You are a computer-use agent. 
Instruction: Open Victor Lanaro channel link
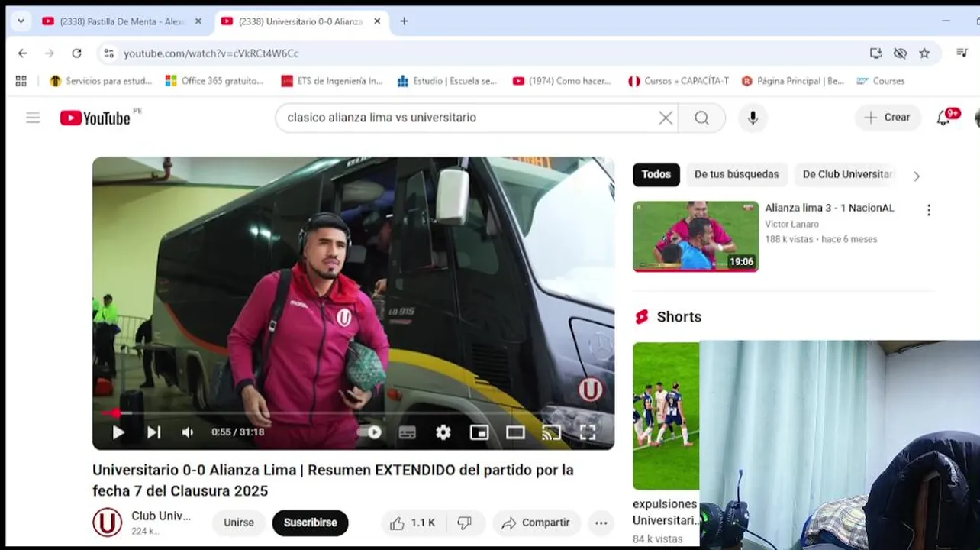(x=791, y=224)
